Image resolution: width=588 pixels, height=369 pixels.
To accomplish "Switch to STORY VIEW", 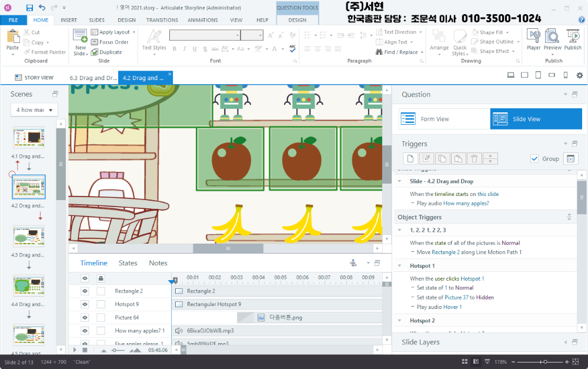I will 35,78.
